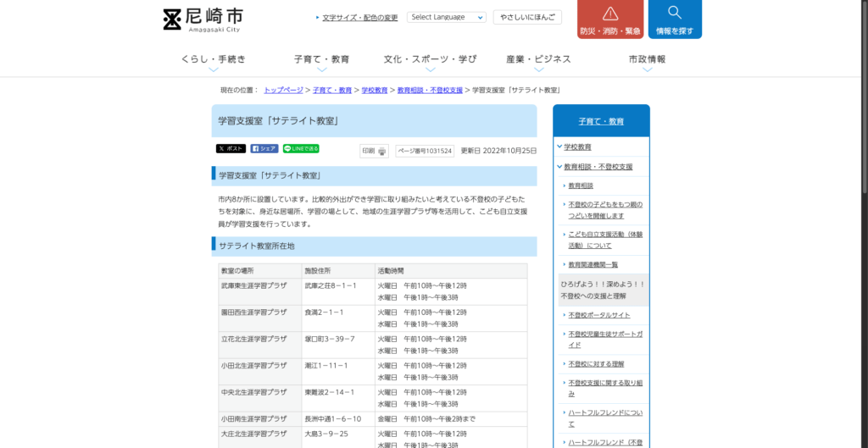The image size is (868, 448).
Task: Click 立花北生涯学習プラザ table cell
Action: [260, 346]
